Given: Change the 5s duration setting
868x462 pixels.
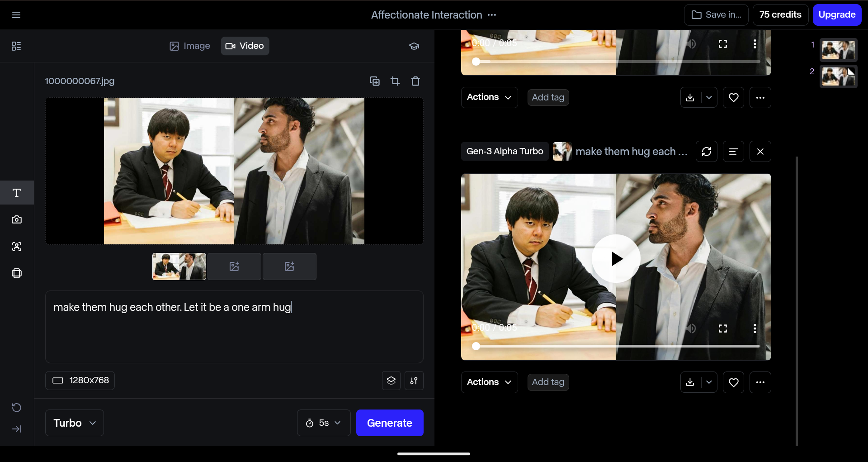Looking at the screenshot, I should (323, 423).
